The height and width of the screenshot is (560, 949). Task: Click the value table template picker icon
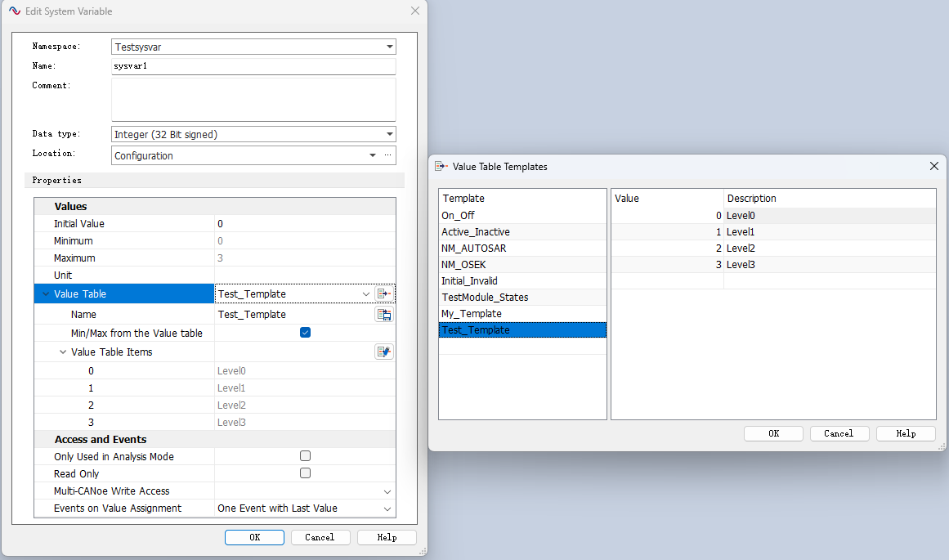pos(384,293)
